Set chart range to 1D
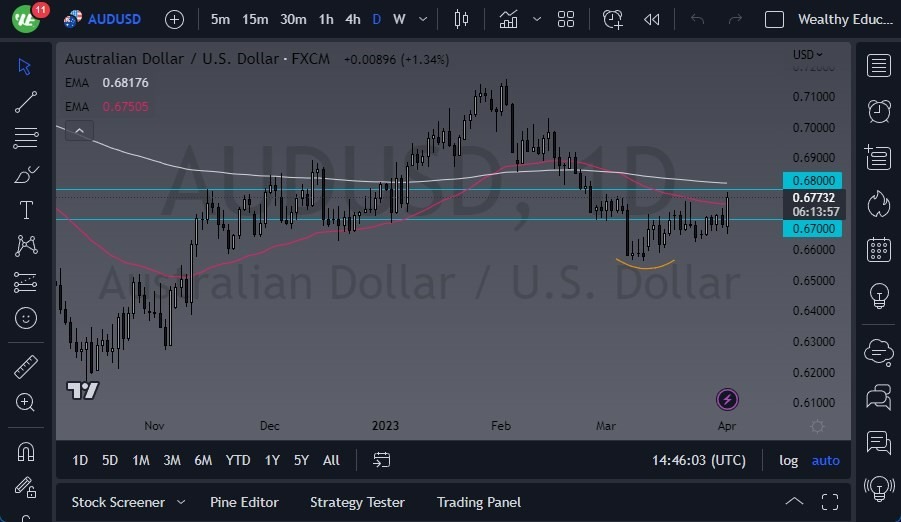Image resolution: width=901 pixels, height=522 pixels. pos(80,460)
